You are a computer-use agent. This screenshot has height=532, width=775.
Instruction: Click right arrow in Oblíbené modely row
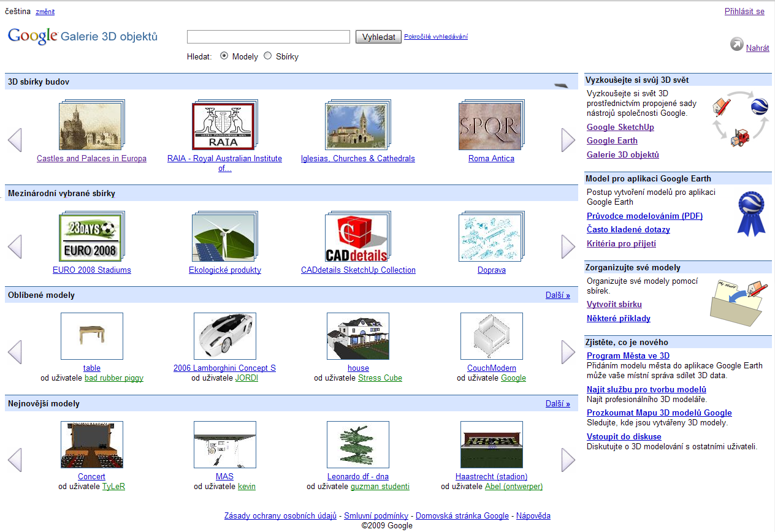[568, 352]
